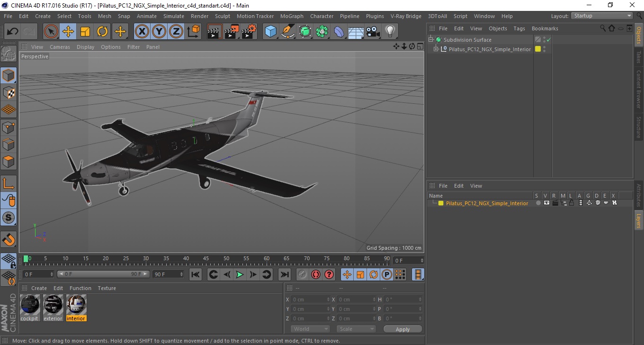
Task: Click the Enable Axis icon
Action: [9, 183]
